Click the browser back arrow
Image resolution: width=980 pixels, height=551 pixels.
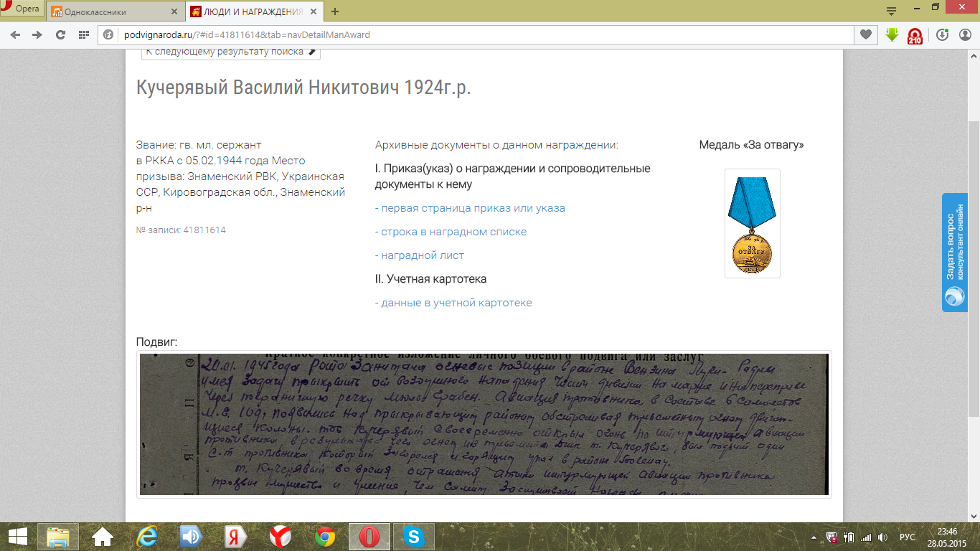point(16,34)
